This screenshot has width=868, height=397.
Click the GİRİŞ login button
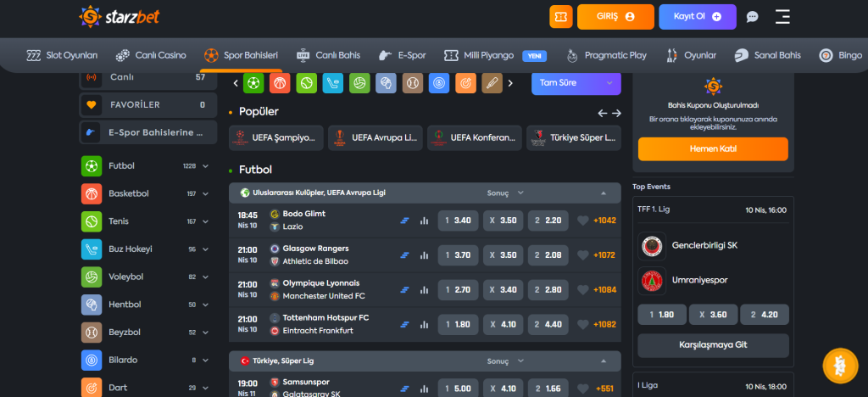tap(615, 17)
